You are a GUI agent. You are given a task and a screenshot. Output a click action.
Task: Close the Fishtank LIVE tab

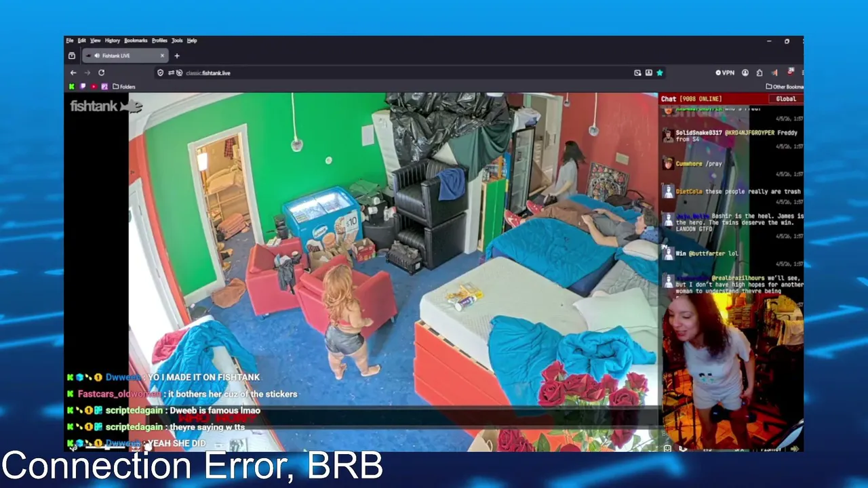pyautogui.click(x=162, y=56)
